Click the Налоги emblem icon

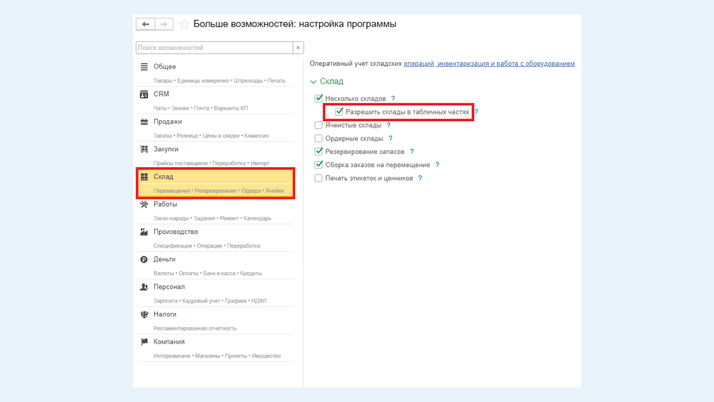point(144,314)
